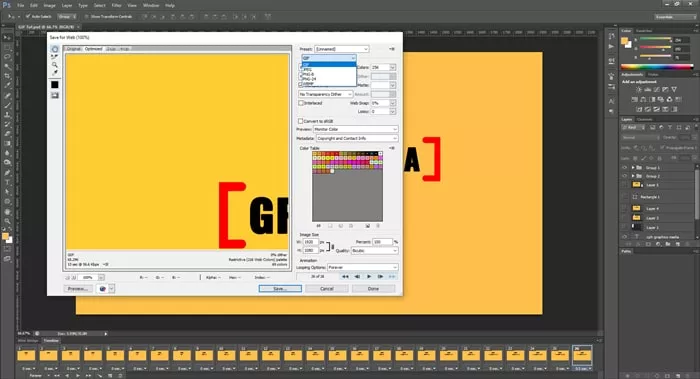700x379 pixels.
Task: Open the Quality Bicubic dropdown
Action: pos(374,251)
